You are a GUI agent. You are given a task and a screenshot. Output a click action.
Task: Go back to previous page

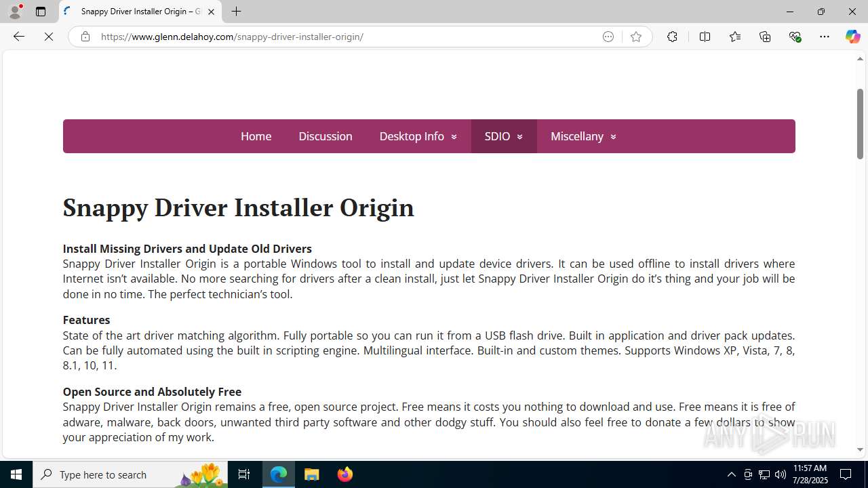click(x=19, y=37)
